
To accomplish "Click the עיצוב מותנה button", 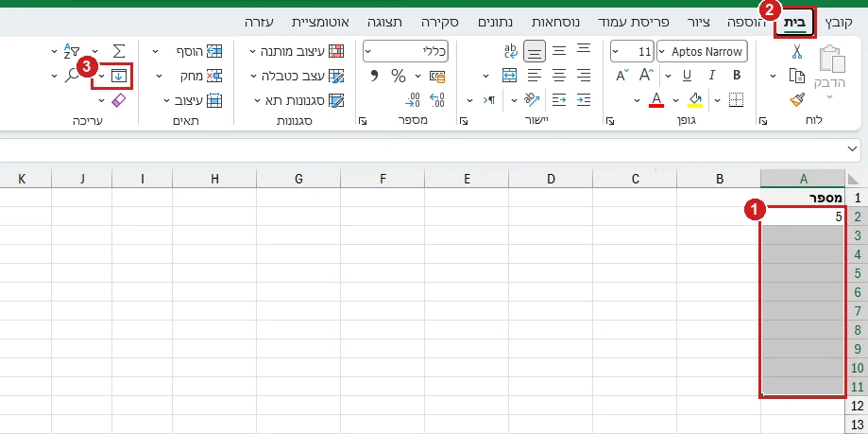I will [297, 52].
